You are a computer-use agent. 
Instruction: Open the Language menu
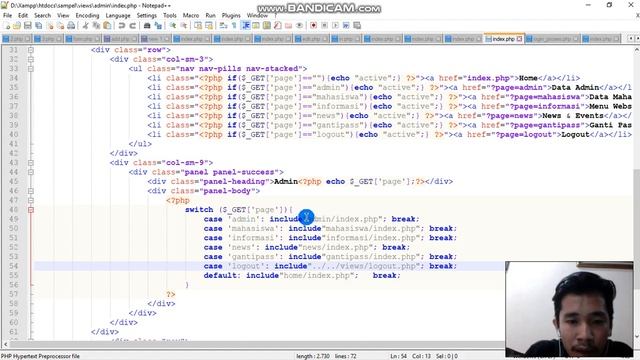[x=118, y=16]
